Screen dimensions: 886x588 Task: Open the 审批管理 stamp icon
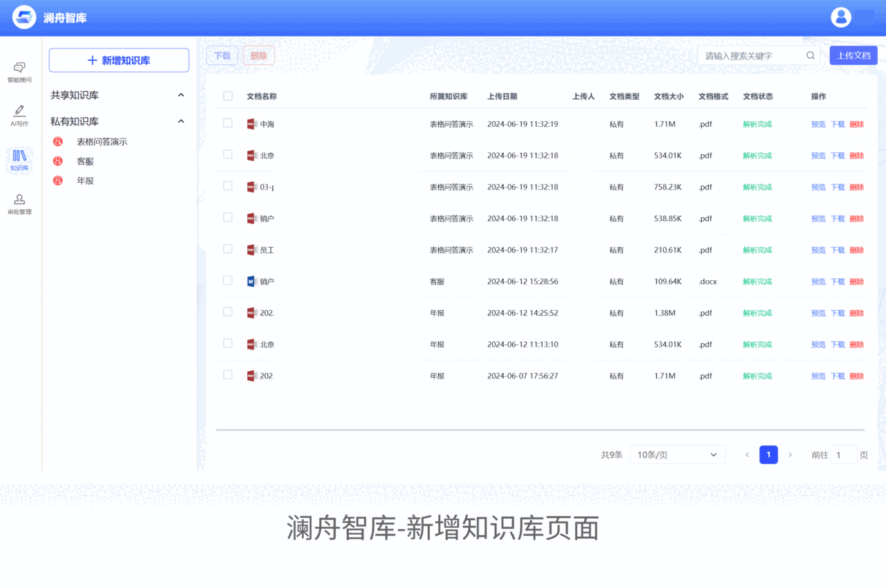click(19, 200)
